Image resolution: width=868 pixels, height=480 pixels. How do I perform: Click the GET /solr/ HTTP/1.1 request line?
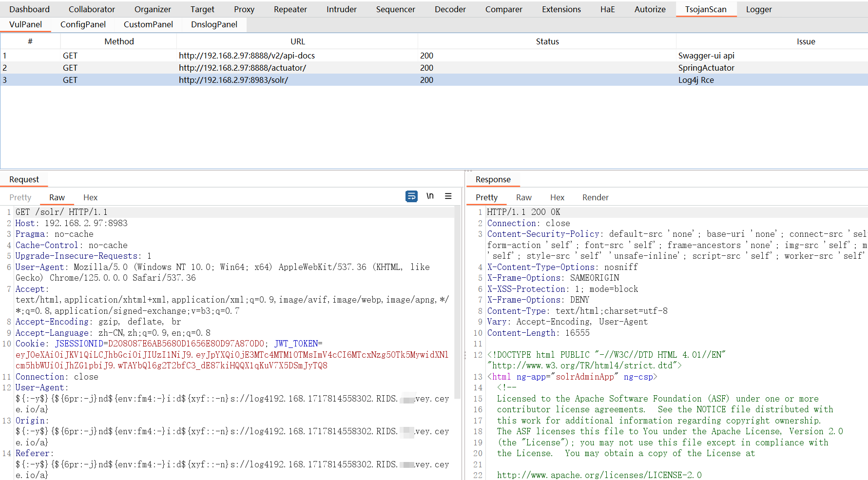pos(61,212)
